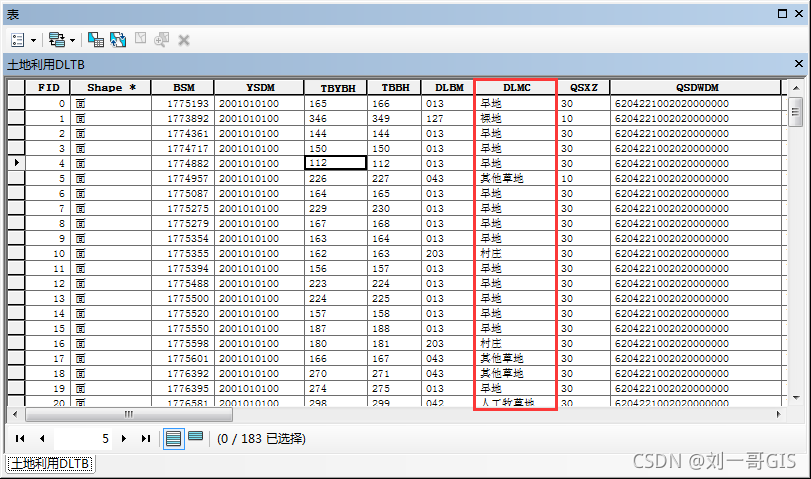The image size is (811, 479).
Task: Click the vertical scrollbar thumb
Action: tap(796, 111)
